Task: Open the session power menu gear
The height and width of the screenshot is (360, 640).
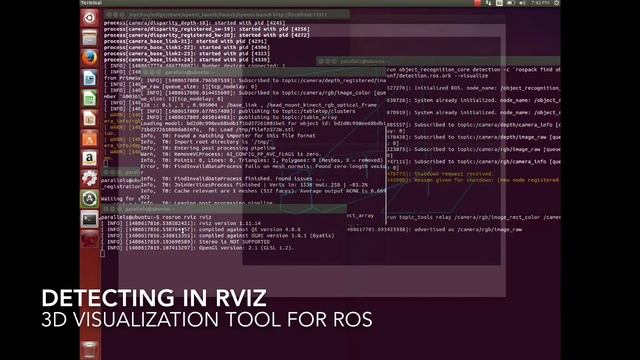Action: pos(556,3)
